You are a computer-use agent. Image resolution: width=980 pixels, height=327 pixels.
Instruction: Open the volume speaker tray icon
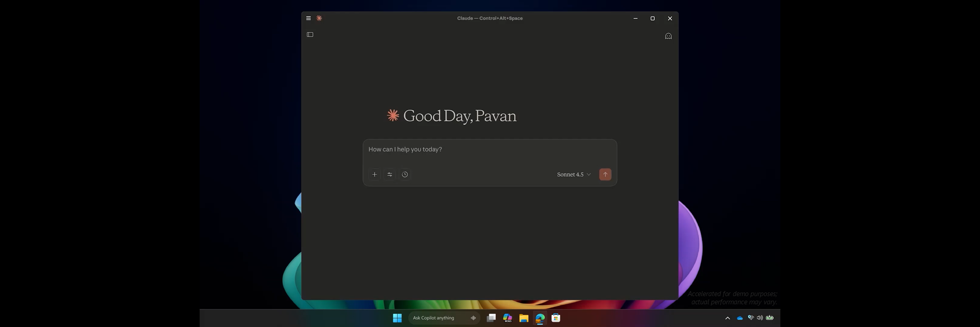coord(760,318)
